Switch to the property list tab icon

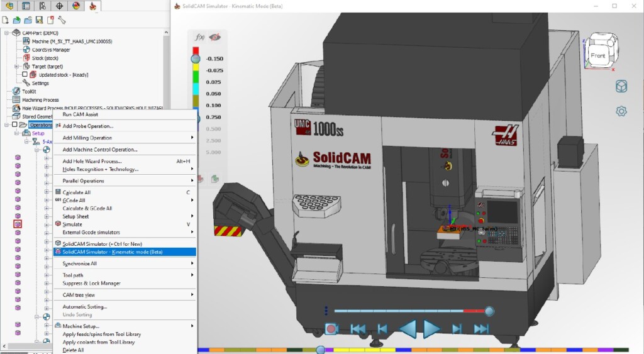tap(26, 6)
